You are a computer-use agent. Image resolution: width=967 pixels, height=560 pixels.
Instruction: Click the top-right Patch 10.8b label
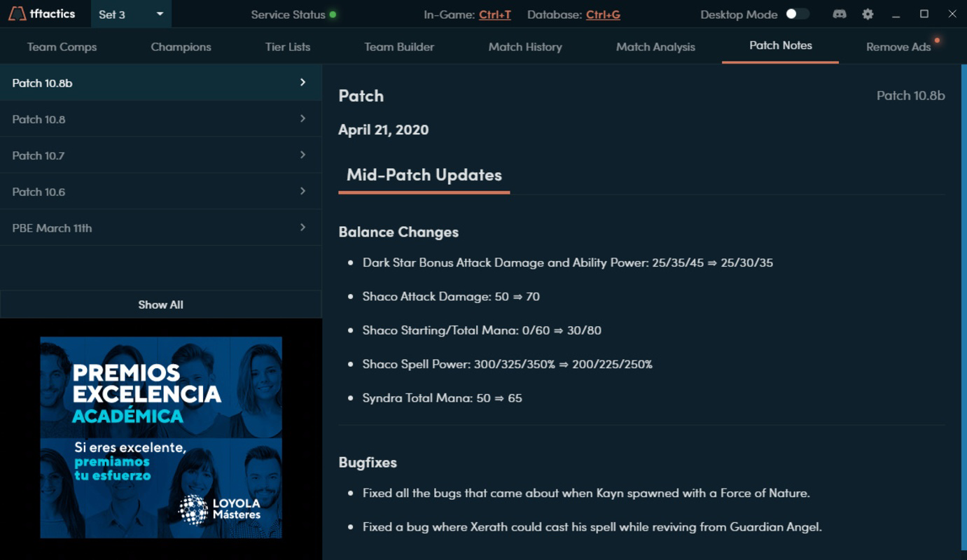tap(910, 96)
